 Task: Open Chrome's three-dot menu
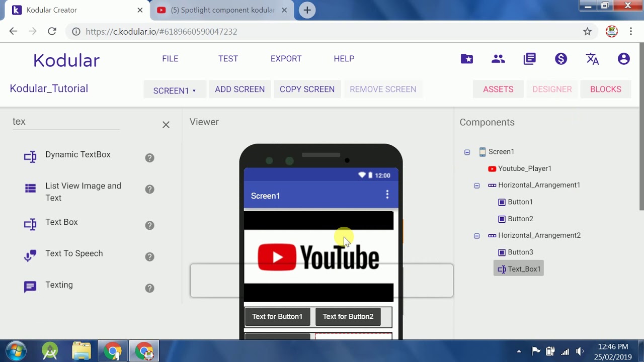click(x=631, y=32)
